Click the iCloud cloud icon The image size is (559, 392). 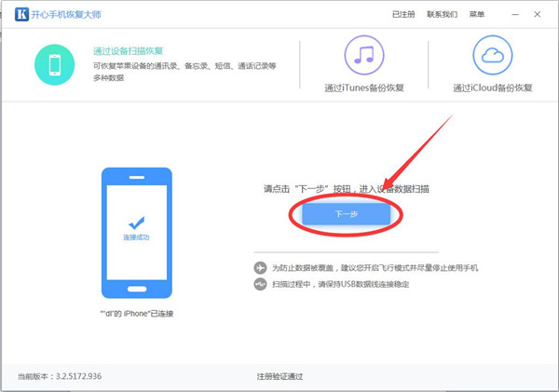492,55
